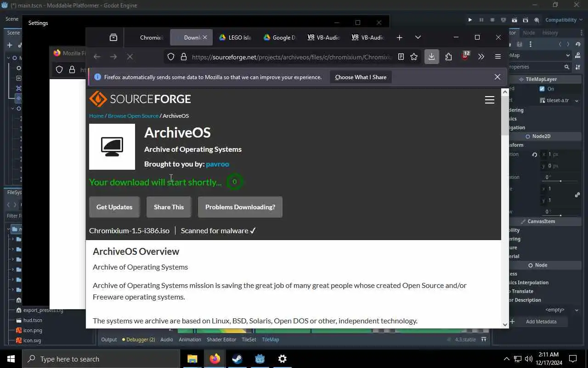This screenshot has height=368, width=588.
Task: Go to next edited object in inspector
Action: point(568,44)
